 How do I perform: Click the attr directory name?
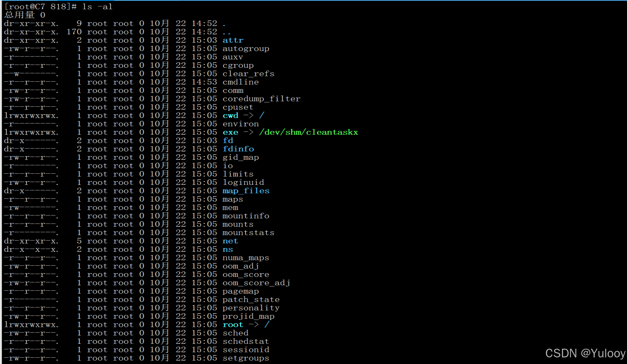pyautogui.click(x=233, y=40)
